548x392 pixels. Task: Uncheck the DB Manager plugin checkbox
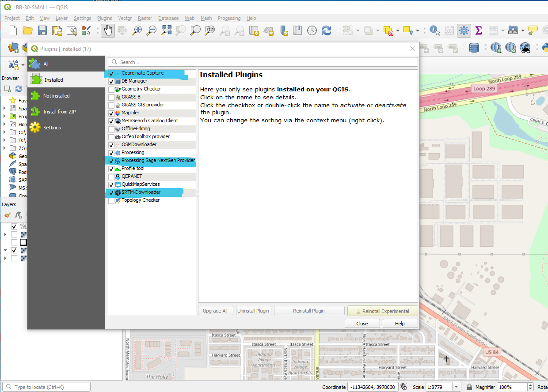[x=111, y=82]
